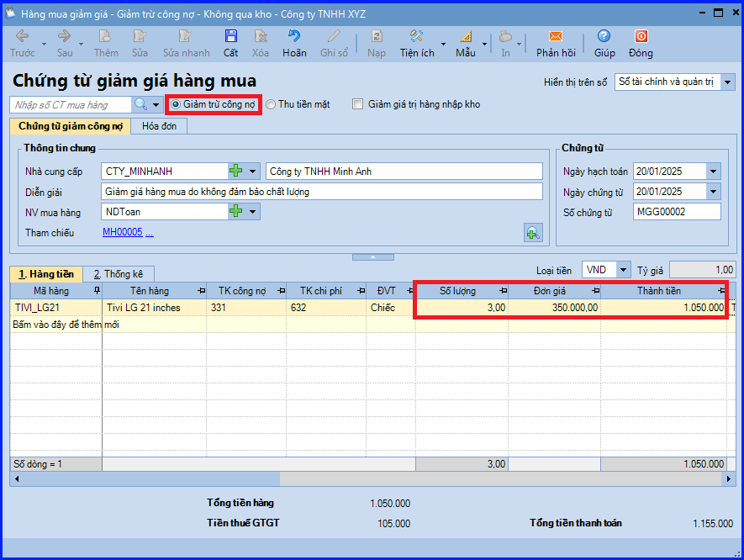Select Giảm trừ công nợ radio option
This screenshot has height=560, width=744.
176,104
